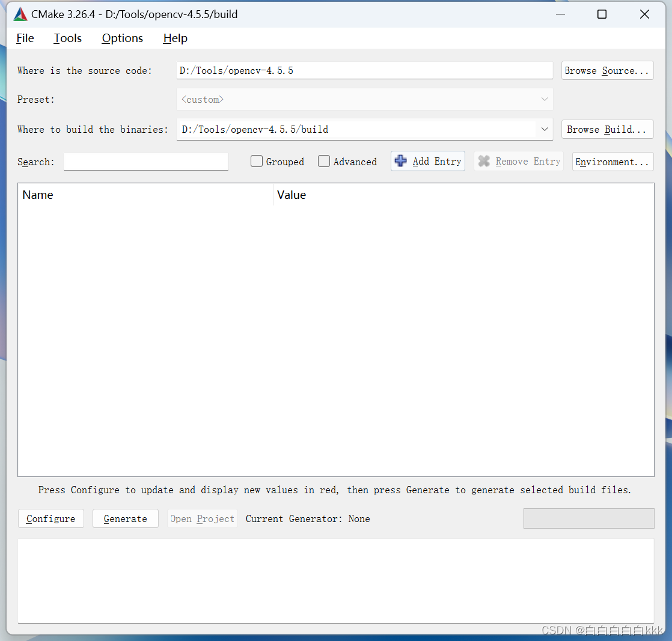Open the Options menu

tap(122, 38)
